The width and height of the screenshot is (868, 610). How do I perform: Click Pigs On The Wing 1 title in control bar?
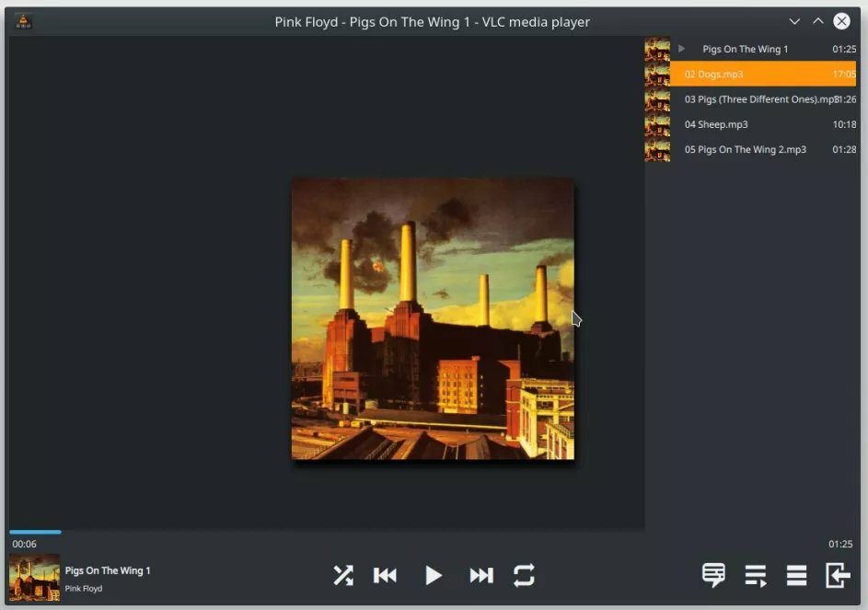coord(108,570)
